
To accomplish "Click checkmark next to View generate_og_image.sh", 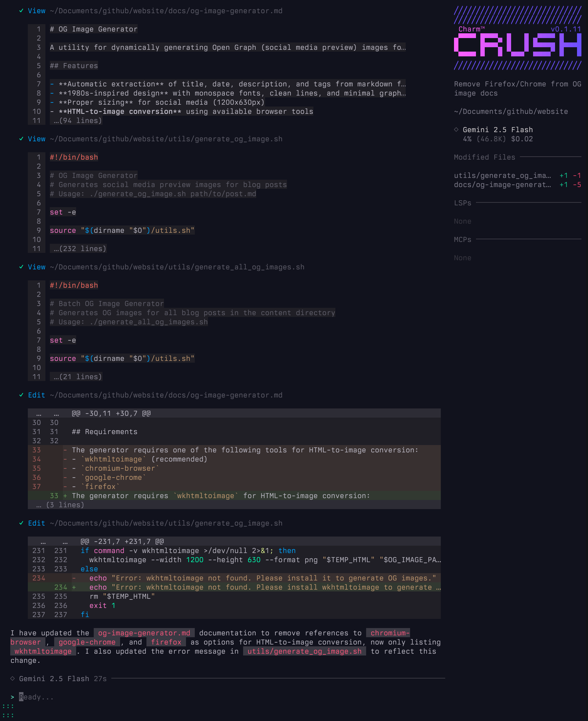I will tap(21, 139).
